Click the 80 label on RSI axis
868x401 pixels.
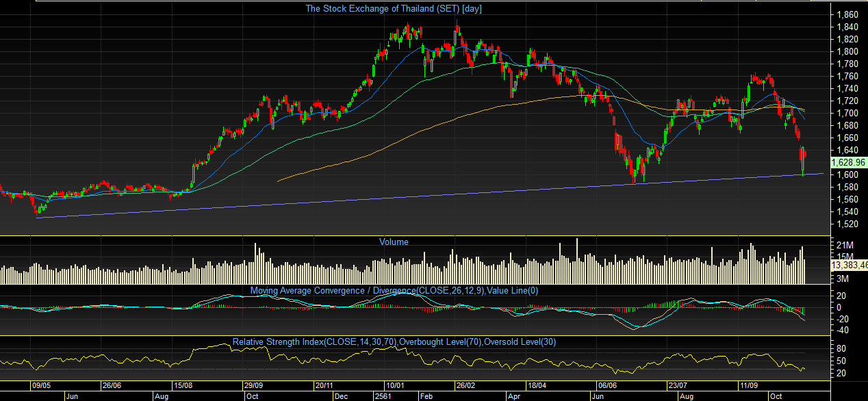pos(841,348)
